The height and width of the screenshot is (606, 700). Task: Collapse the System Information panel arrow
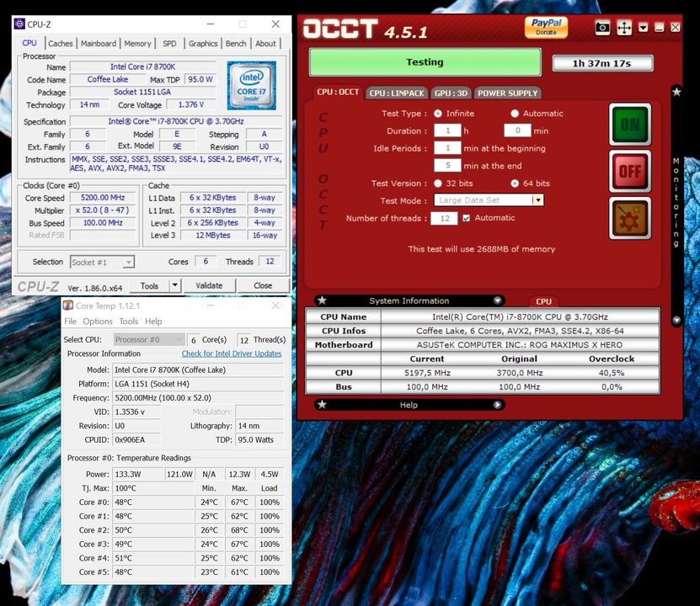(497, 300)
